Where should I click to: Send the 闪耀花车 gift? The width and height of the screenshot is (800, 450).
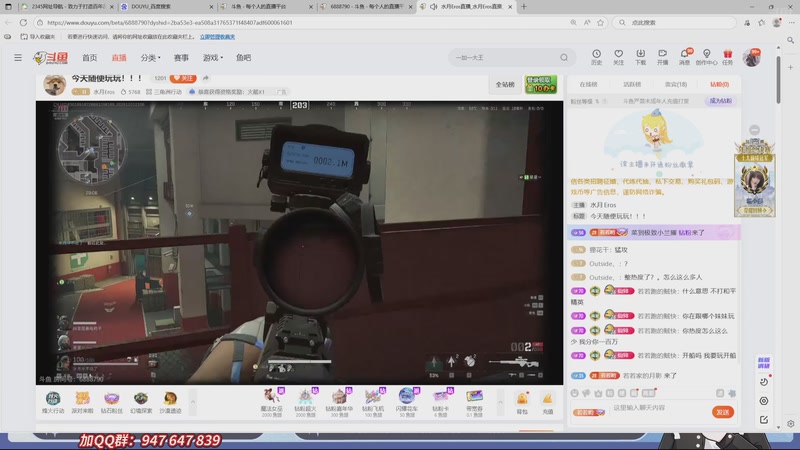[407, 402]
